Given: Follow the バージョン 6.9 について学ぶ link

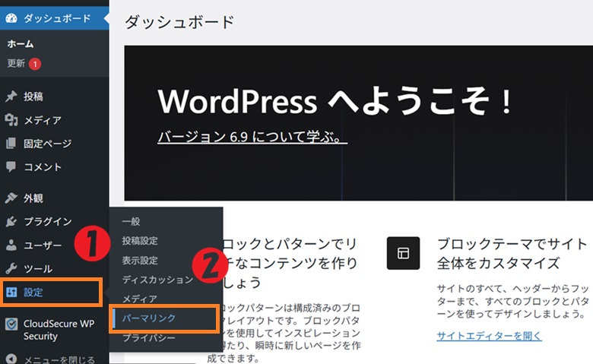Looking at the screenshot, I should coord(252,137).
